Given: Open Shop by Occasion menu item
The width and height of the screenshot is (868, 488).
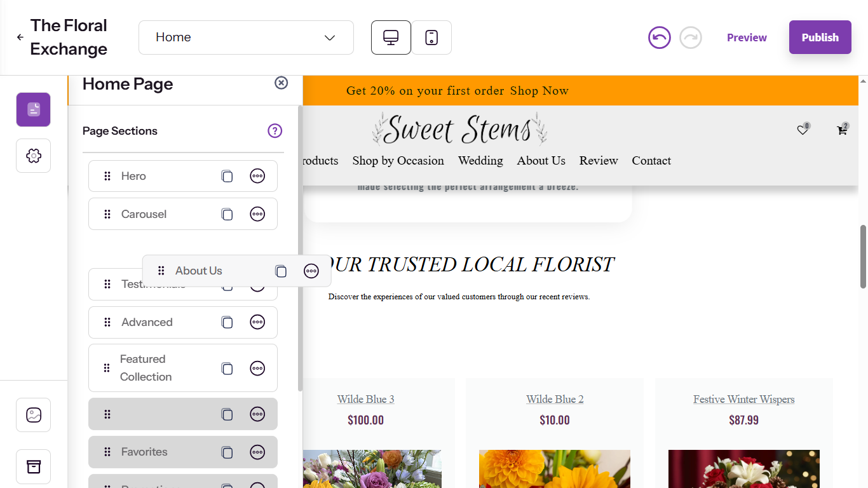Looking at the screenshot, I should tap(398, 161).
